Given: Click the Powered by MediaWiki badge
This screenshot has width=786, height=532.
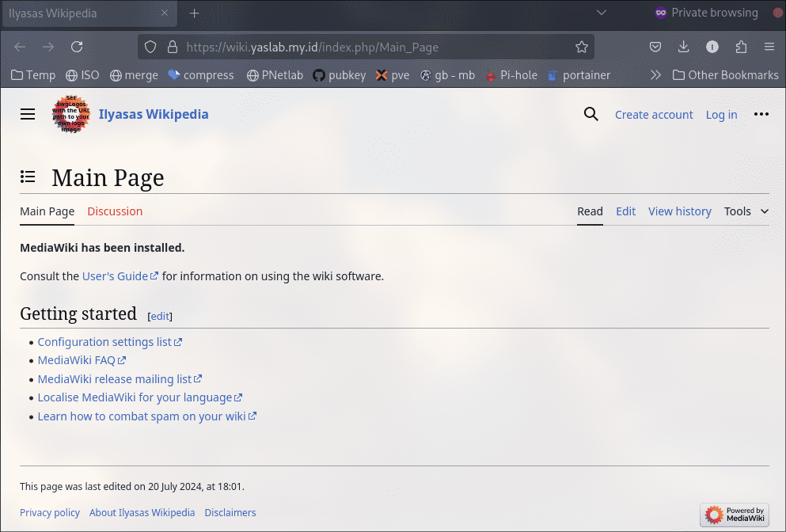Looking at the screenshot, I should (x=735, y=515).
